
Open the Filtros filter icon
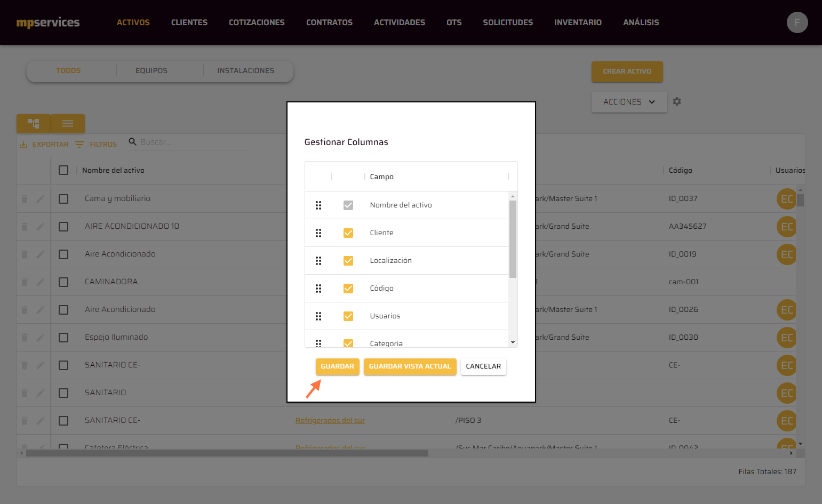(x=79, y=145)
